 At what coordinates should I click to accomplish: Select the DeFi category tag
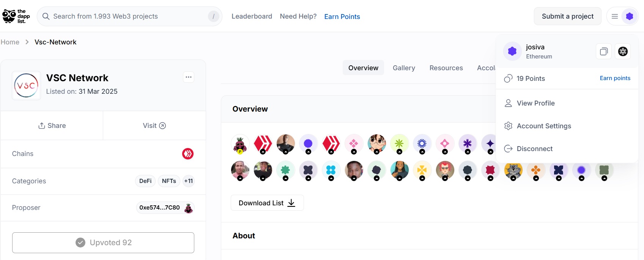(x=145, y=181)
